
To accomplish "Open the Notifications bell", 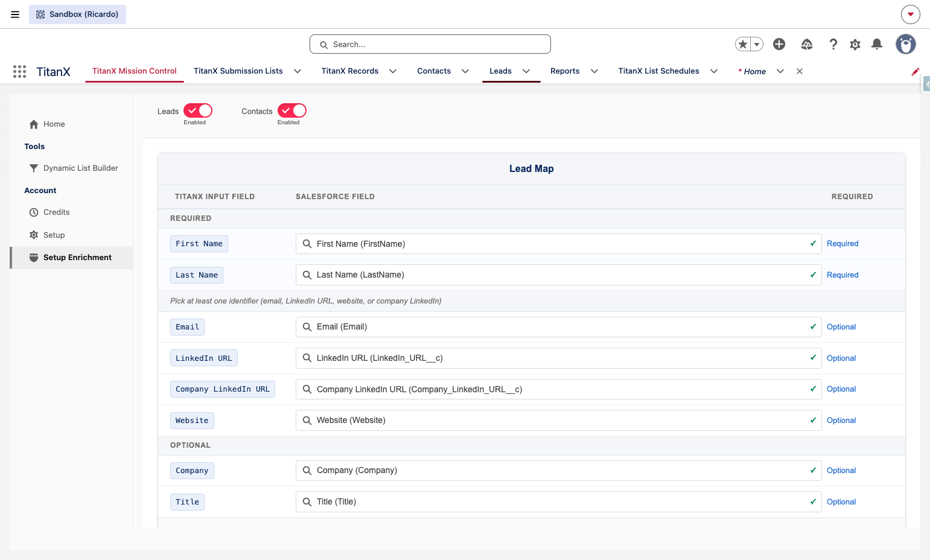I will click(877, 44).
